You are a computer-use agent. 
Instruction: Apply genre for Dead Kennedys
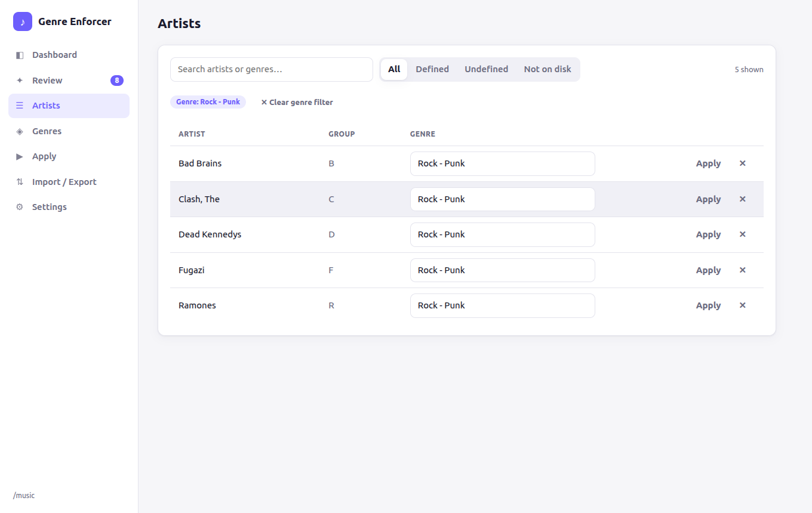pos(708,234)
